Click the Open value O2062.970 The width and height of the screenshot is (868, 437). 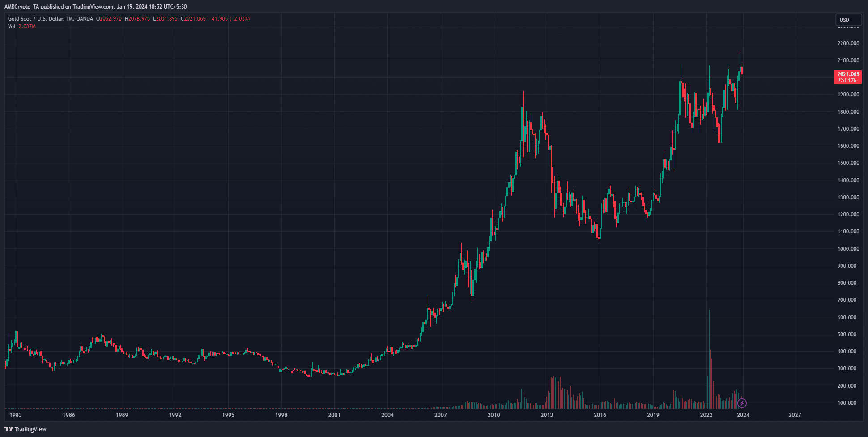point(109,19)
